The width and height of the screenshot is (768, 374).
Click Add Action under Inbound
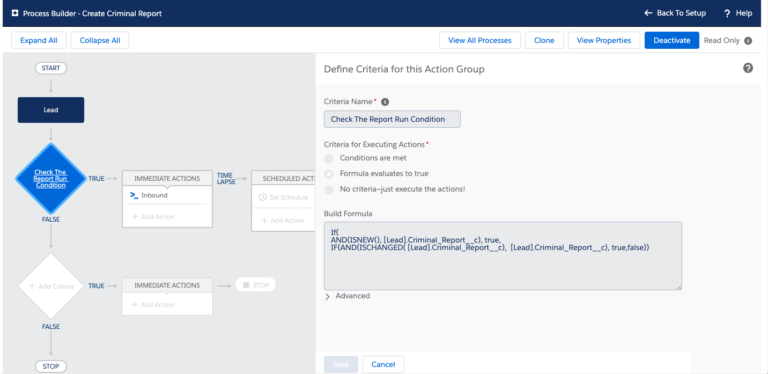coord(153,216)
